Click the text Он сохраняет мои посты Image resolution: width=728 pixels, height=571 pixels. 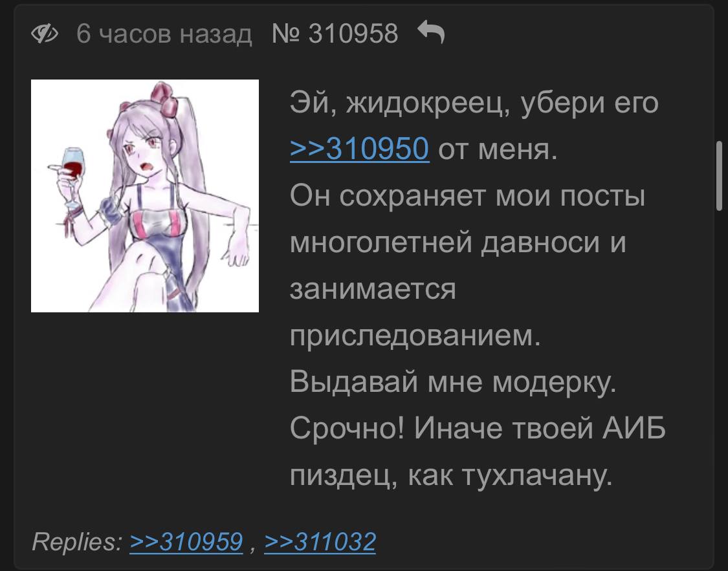[467, 196]
